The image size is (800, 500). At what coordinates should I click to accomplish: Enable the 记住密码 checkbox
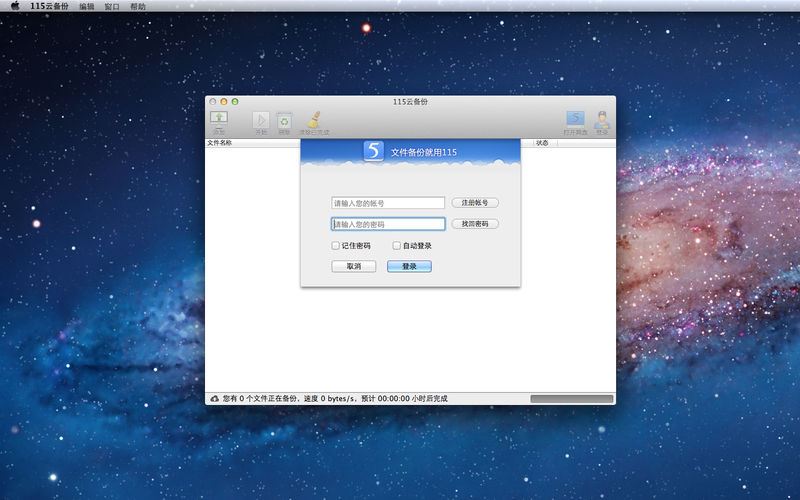click(x=335, y=245)
